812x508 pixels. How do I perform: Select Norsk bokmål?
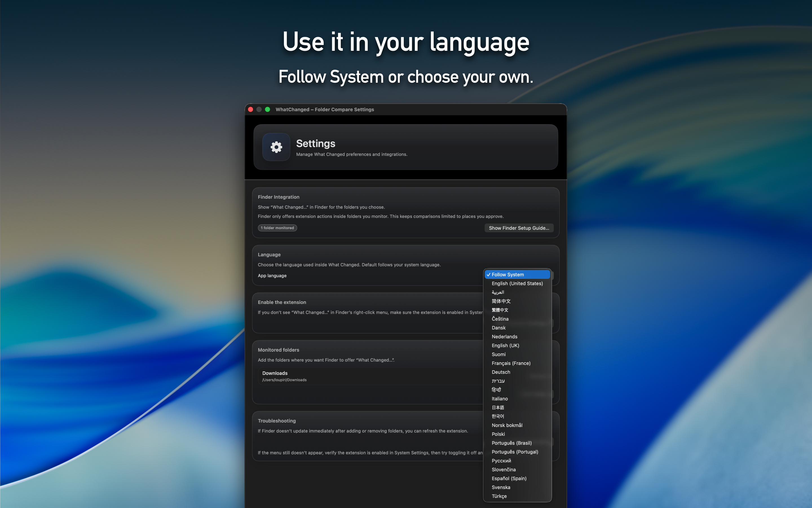[517, 425]
